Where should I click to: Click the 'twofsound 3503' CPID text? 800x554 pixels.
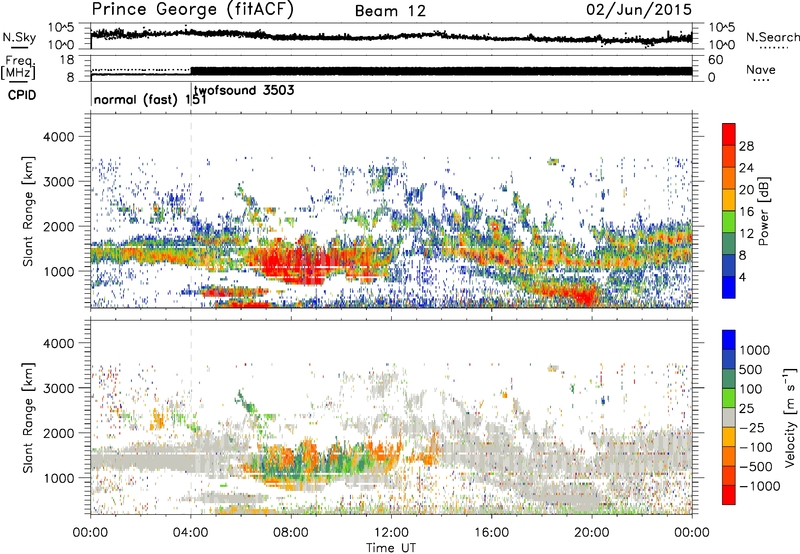click(244, 90)
